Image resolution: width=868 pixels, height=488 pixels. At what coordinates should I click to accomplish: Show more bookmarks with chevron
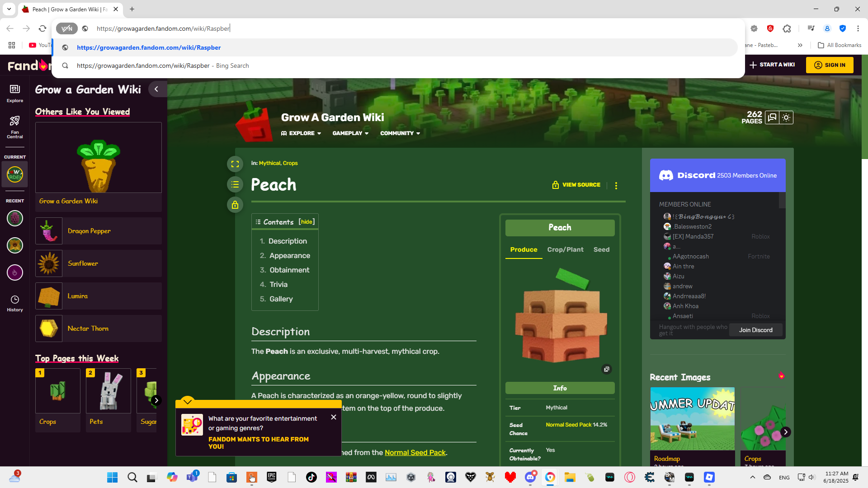[x=800, y=45]
